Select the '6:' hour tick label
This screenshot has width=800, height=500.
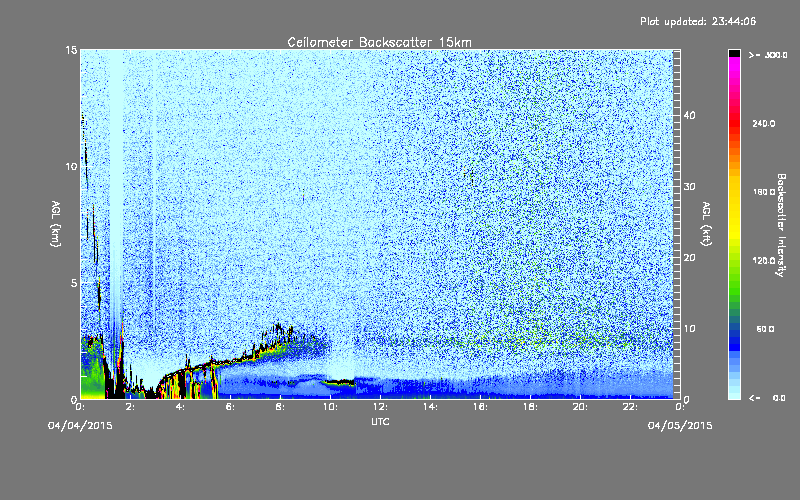coord(230,407)
